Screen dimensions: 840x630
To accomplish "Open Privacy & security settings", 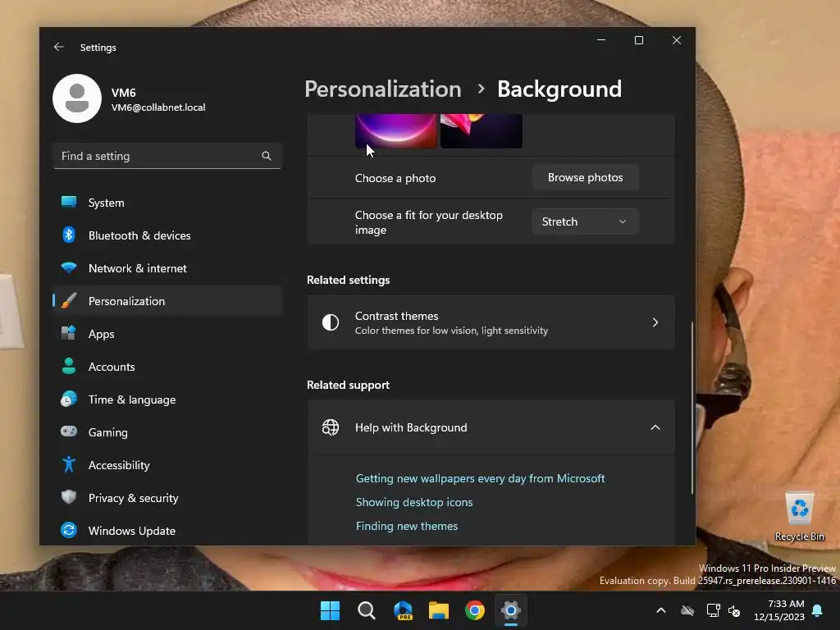I will click(x=167, y=498).
